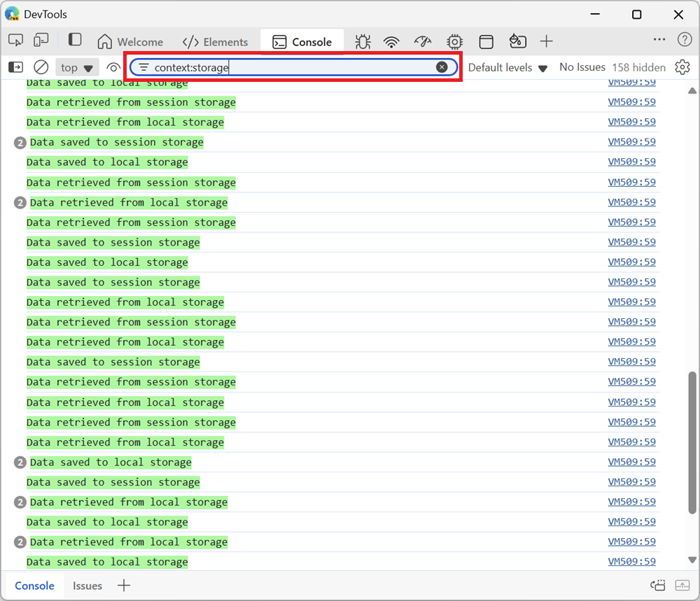Create a live expression with the eye icon
700x601 pixels.
[113, 66]
